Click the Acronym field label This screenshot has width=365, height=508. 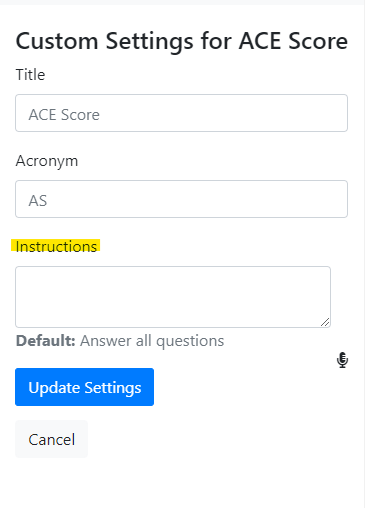point(47,161)
